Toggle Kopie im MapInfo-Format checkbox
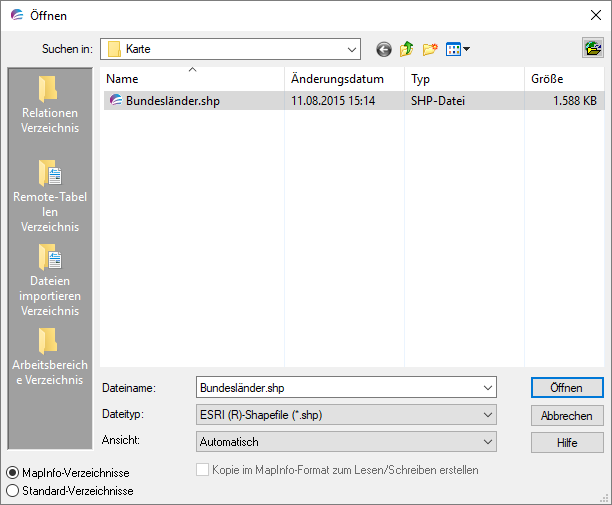 (202, 469)
